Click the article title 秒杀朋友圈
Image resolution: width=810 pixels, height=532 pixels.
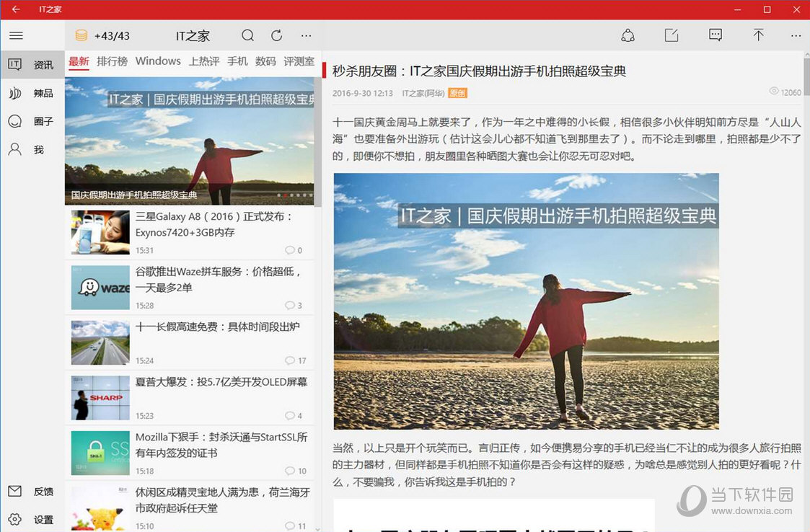(x=479, y=71)
